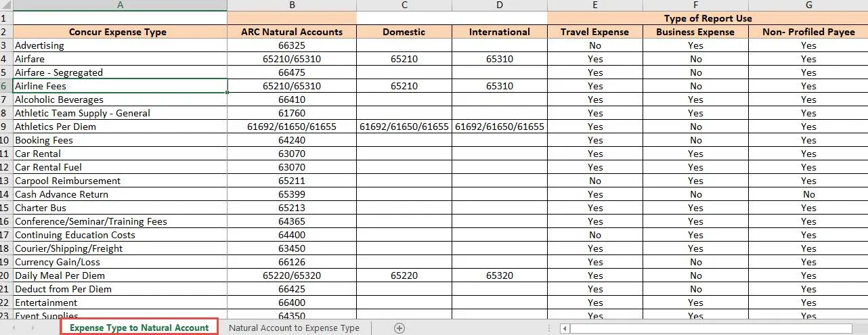Click Non-Profiled Payee 'No' for Cash Advance Return
This screenshot has width=868, height=335.
pyautogui.click(x=808, y=194)
